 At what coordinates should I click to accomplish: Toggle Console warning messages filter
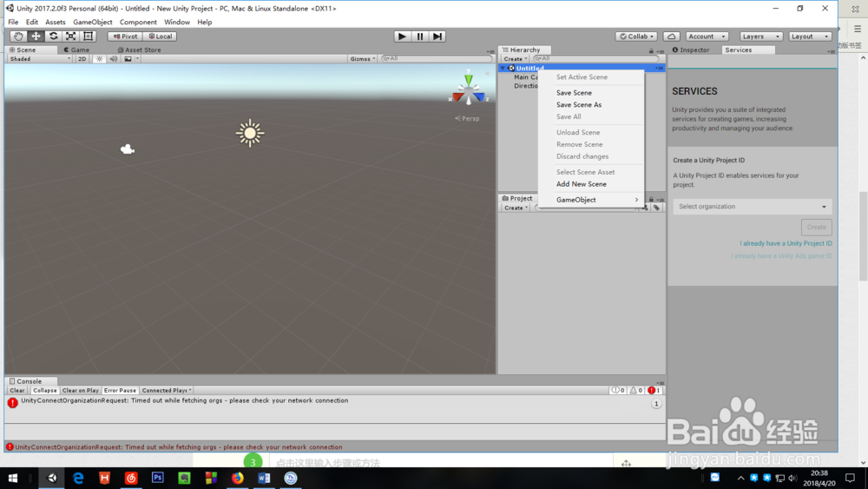(x=636, y=391)
